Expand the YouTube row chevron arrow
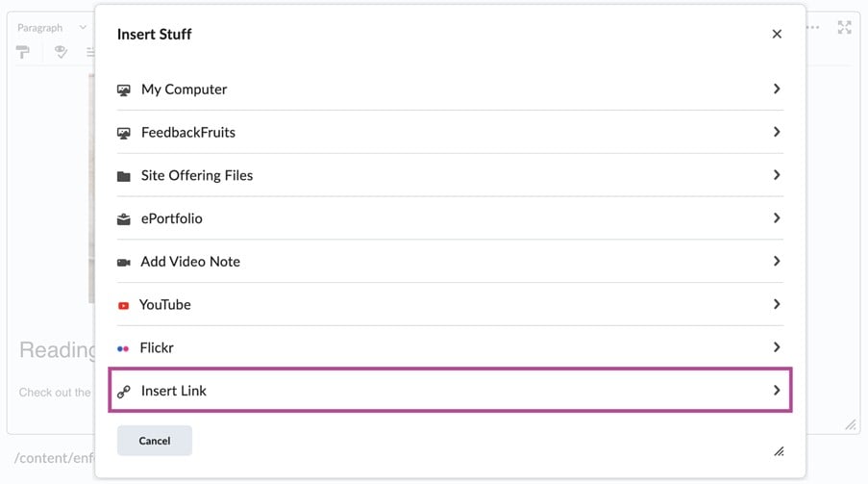Screen dimensions: 868x484 (777, 304)
